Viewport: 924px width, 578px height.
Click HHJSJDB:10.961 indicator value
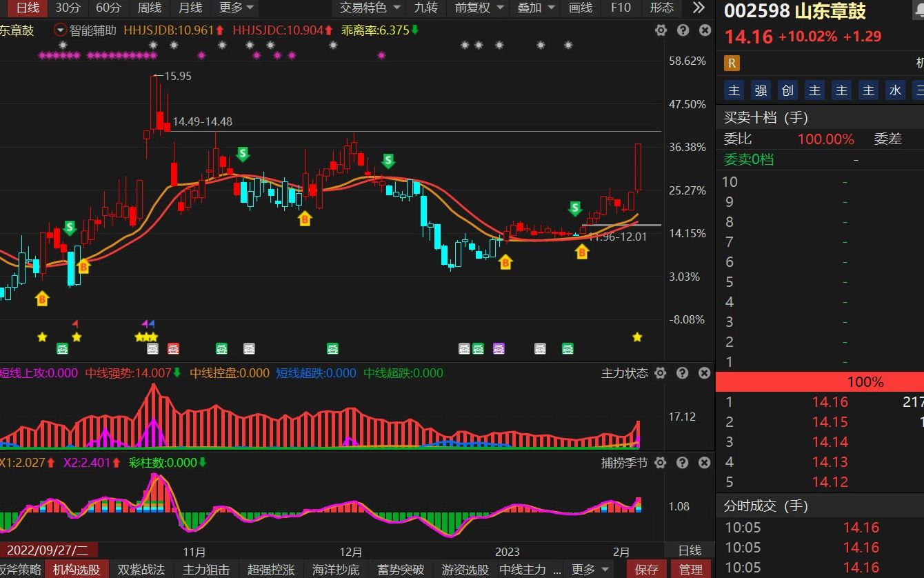(174, 30)
